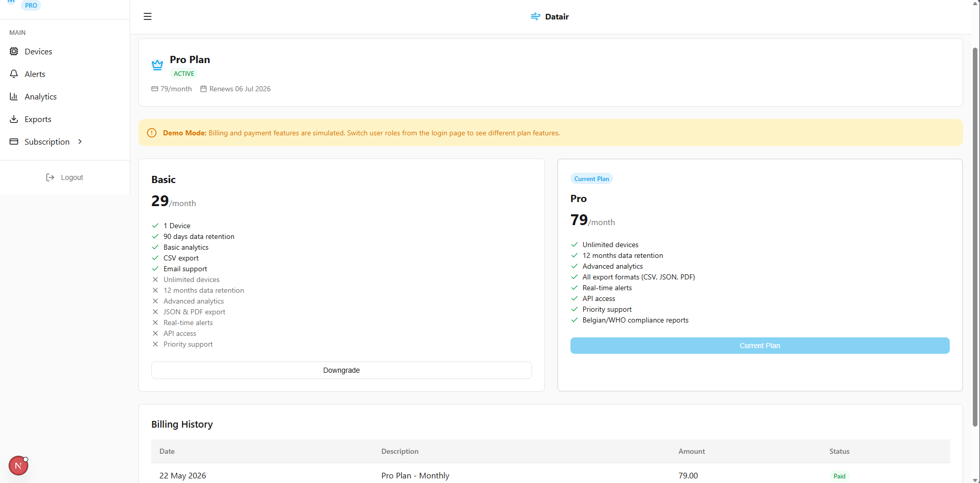Click '90 days data retention' feature
This screenshot has height=483, width=980.
click(x=199, y=236)
